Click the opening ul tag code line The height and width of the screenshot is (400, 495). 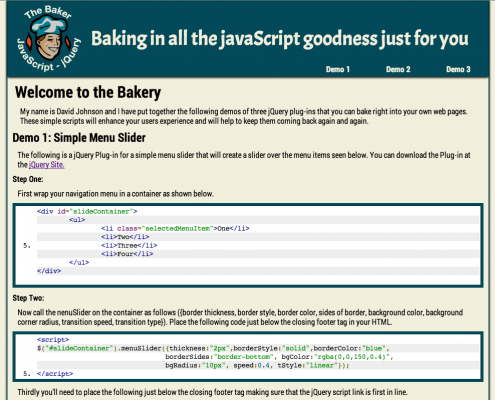(x=77, y=220)
